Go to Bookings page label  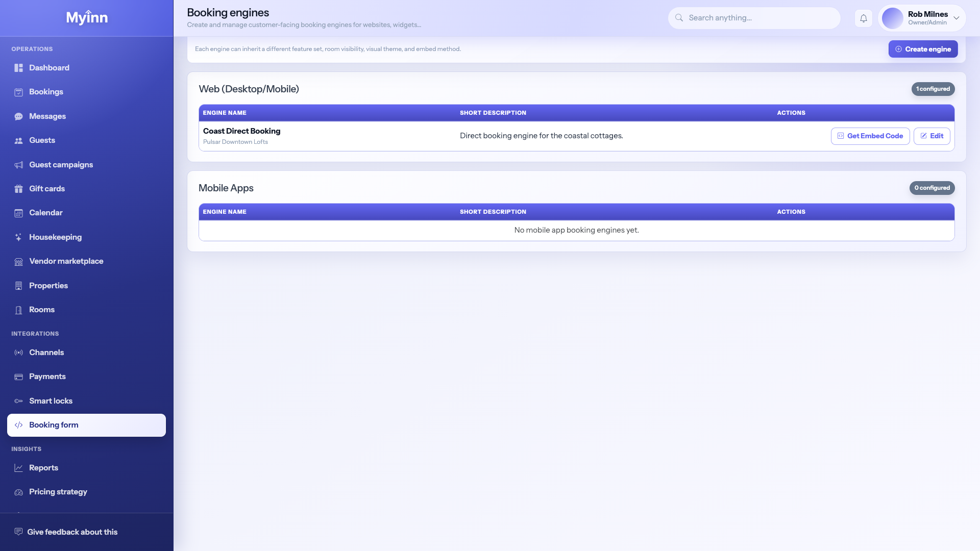(x=46, y=92)
